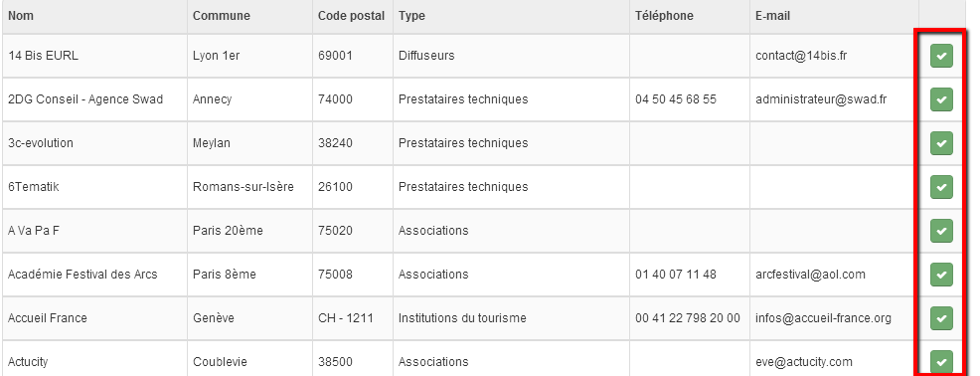Image resolution: width=980 pixels, height=376 pixels.
Task: Click the Téléphone column header
Action: pyautogui.click(x=664, y=16)
